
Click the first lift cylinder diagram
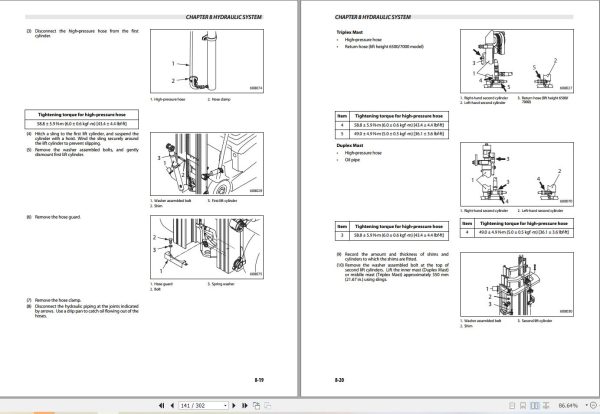pyautogui.click(x=207, y=164)
